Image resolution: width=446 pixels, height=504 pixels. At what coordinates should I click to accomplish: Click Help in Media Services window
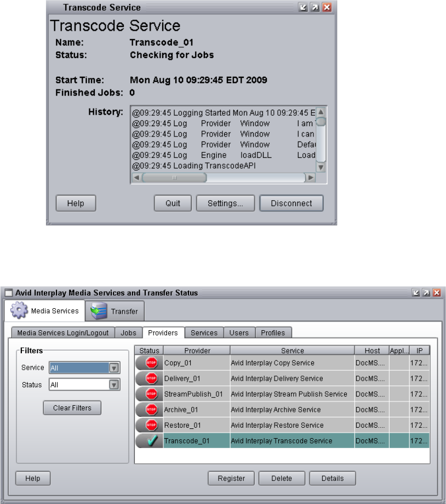click(33, 478)
